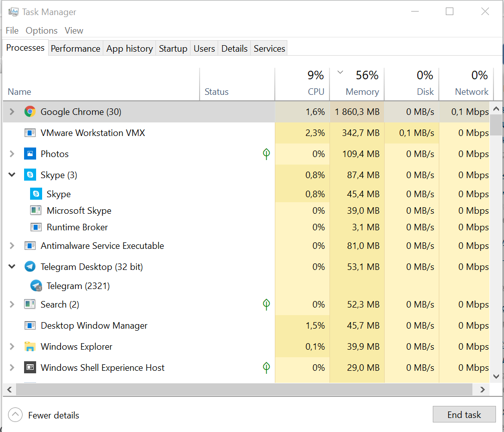Viewport: 504px width, 432px height.
Task: Click the horizontal scrollbar thumb
Action: tap(244, 389)
